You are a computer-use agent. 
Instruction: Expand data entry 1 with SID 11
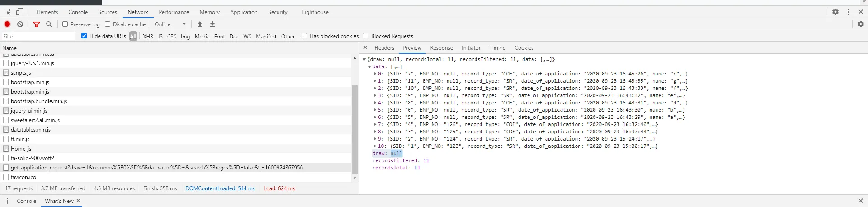coord(375,81)
